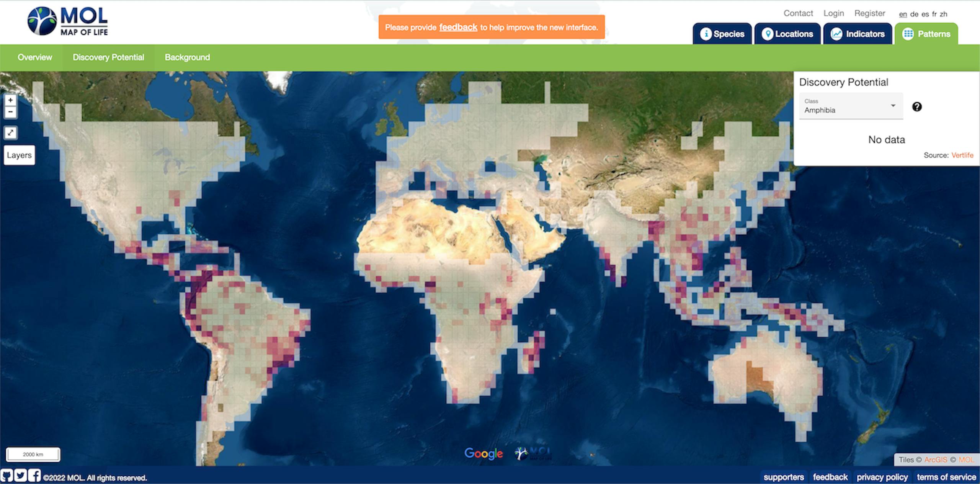Open the Contact link
The height and width of the screenshot is (484, 980).
click(x=798, y=13)
